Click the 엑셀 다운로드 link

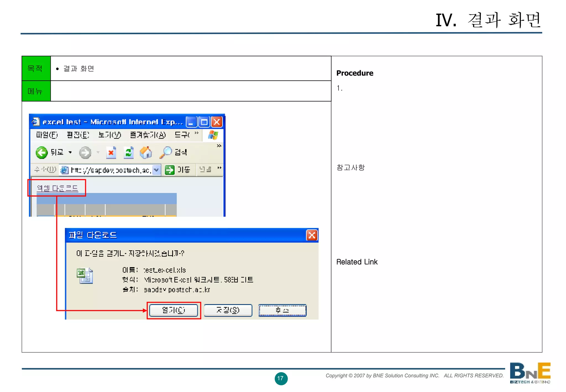pos(57,188)
